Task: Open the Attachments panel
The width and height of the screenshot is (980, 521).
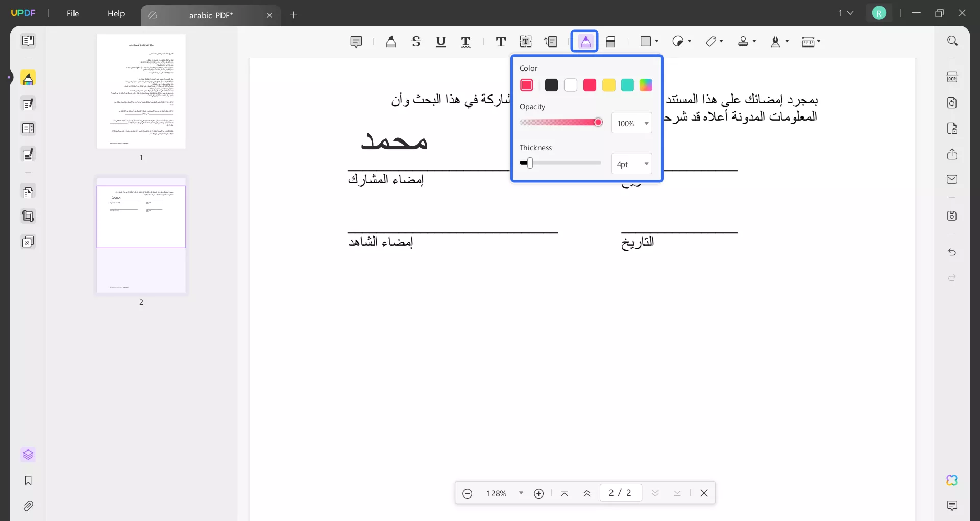Action: pos(28,506)
